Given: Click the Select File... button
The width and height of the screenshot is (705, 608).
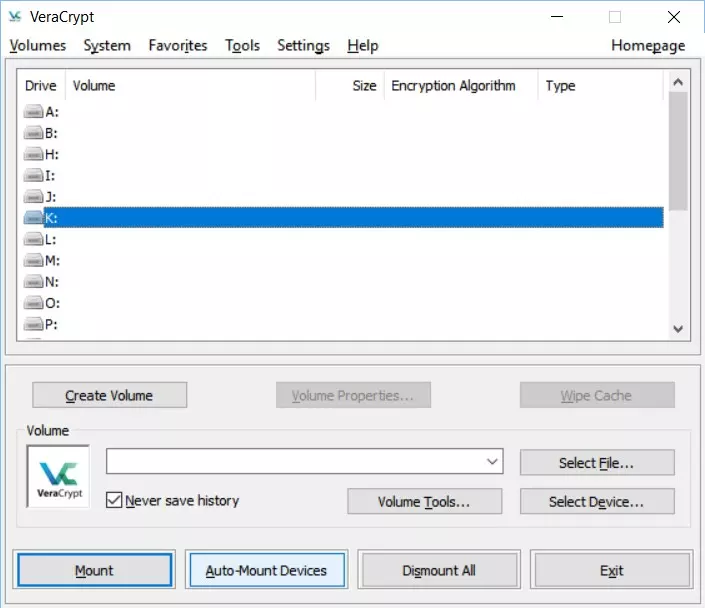Looking at the screenshot, I should 597,462.
